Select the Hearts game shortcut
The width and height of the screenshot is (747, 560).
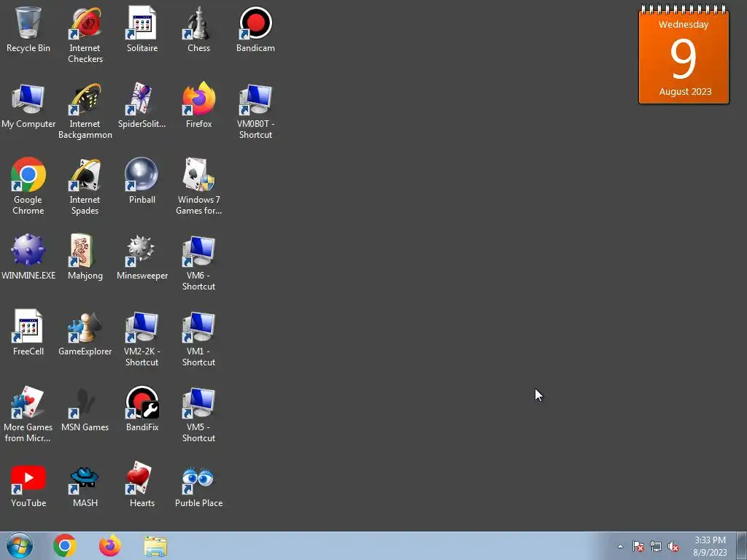[x=142, y=484]
